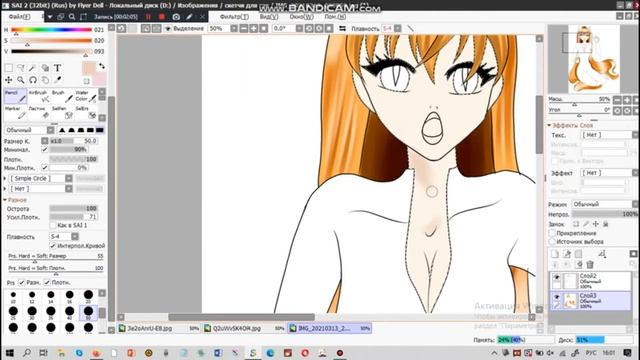The image size is (640, 360).
Task: Choose the Brush tool
Action: pos(62,96)
